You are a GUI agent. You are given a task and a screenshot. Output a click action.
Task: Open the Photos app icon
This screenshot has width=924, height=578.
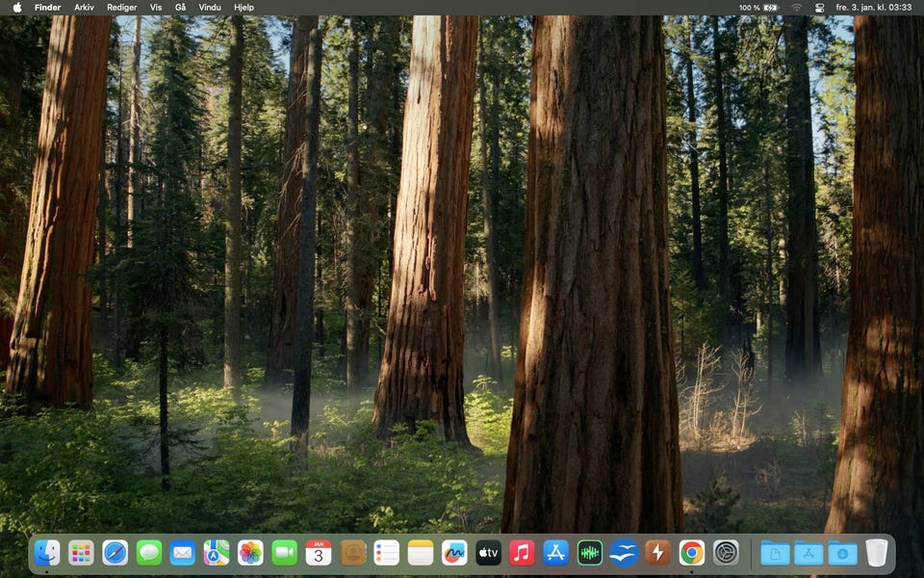[250, 552]
